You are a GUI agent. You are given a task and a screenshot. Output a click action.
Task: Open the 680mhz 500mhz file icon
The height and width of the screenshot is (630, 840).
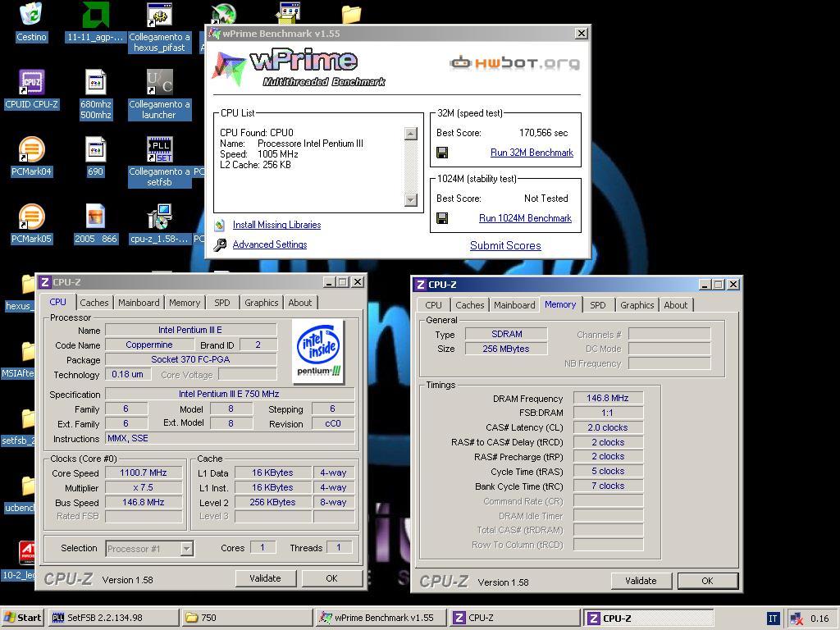95,83
